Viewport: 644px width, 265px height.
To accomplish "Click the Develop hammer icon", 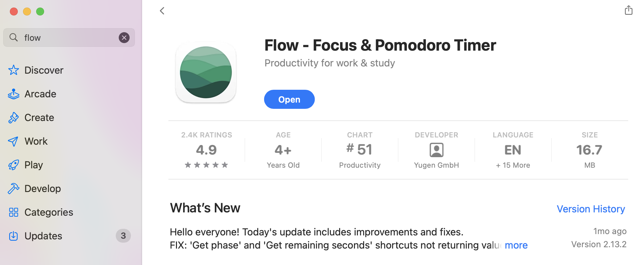I will coord(13,189).
